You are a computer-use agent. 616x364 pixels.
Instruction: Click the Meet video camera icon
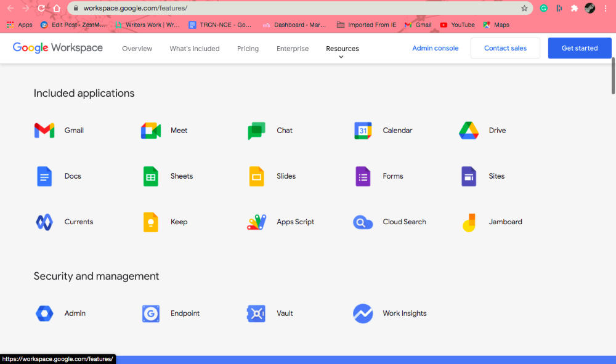pyautogui.click(x=151, y=131)
